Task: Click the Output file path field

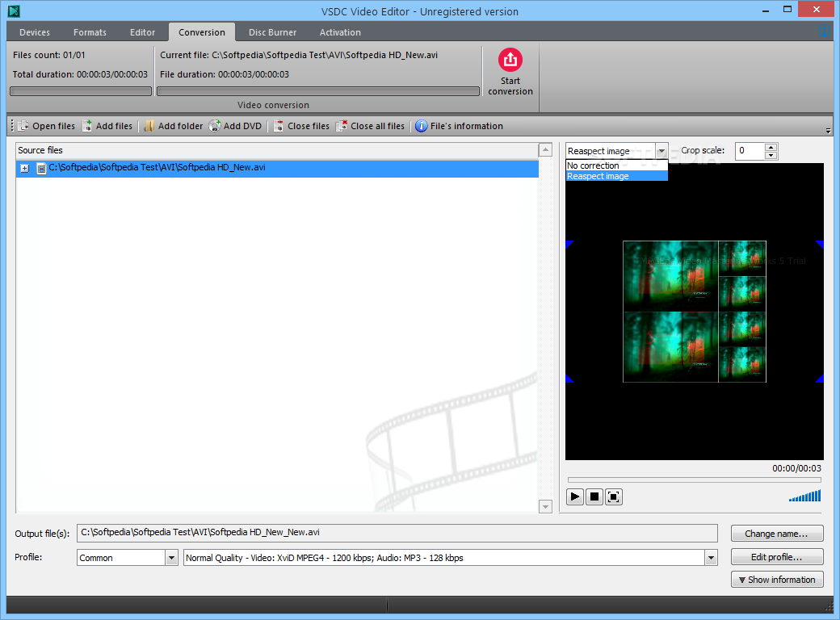Action: pyautogui.click(x=397, y=533)
